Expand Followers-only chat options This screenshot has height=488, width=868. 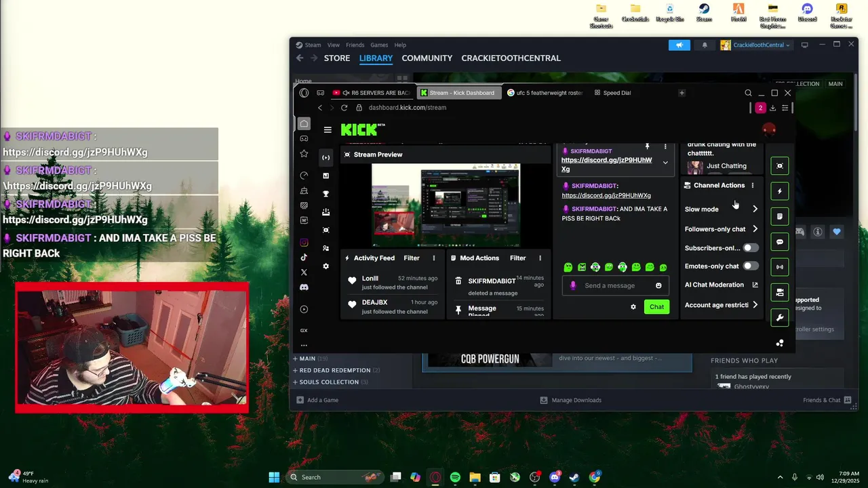click(755, 229)
